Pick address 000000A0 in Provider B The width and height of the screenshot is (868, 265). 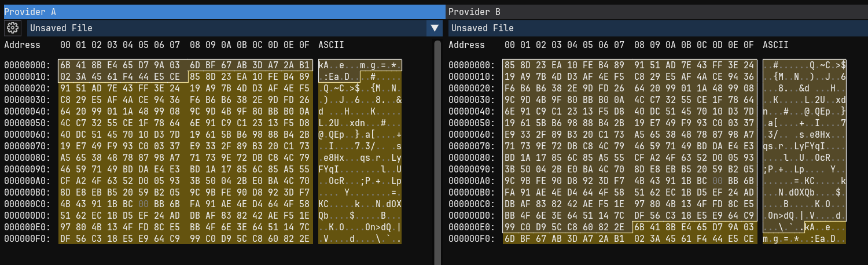point(472,181)
